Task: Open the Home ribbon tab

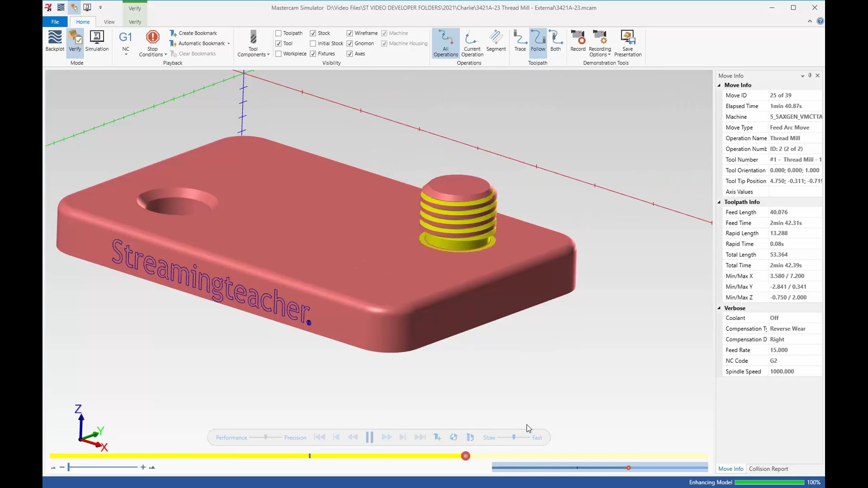Action: click(x=82, y=22)
